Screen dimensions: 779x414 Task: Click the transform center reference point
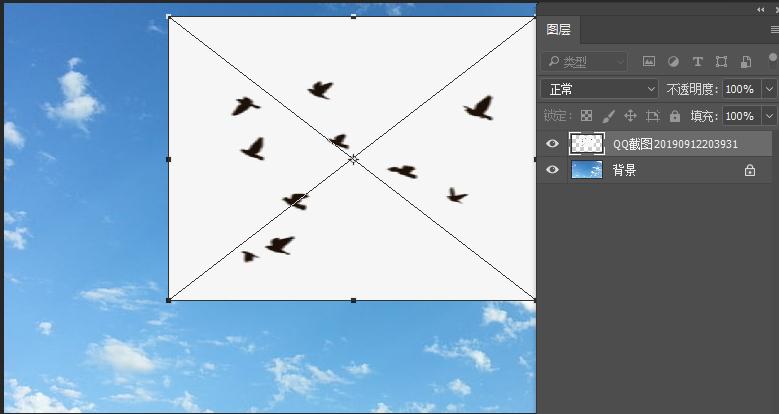point(353,159)
